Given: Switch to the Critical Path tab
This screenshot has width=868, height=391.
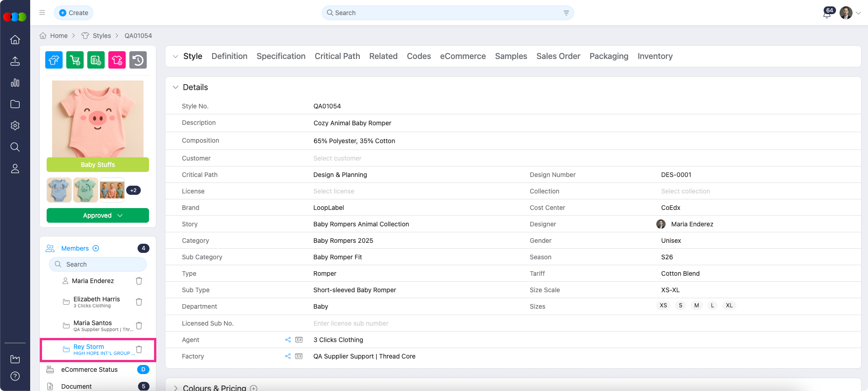Looking at the screenshot, I should click(x=337, y=56).
